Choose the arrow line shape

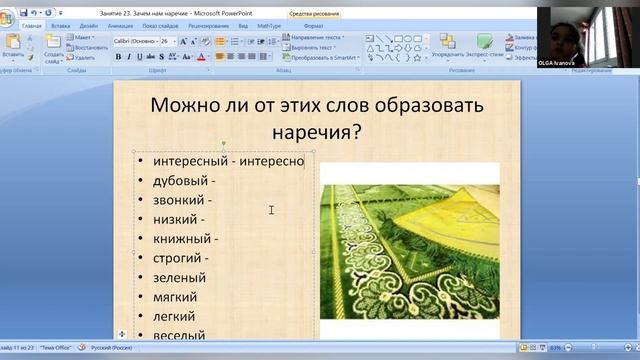click(389, 39)
